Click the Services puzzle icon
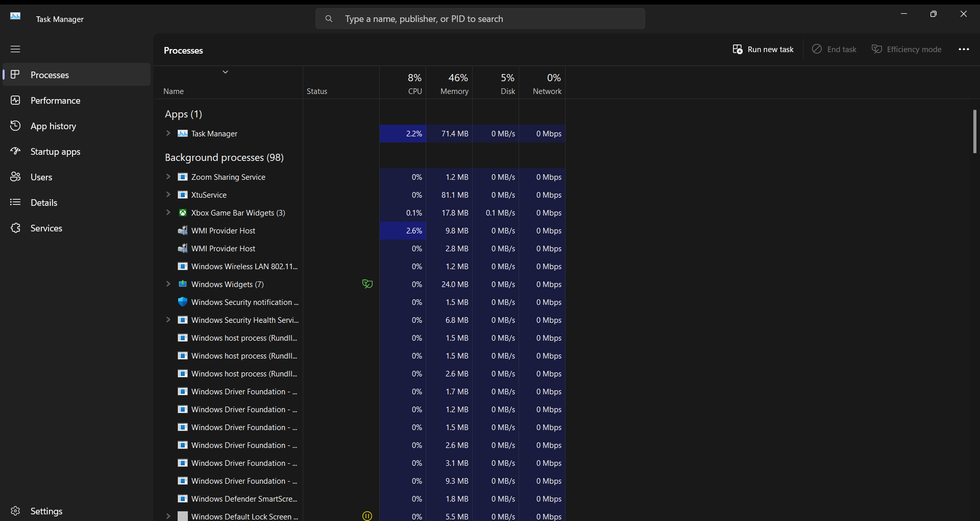This screenshot has width=980, height=521. click(15, 228)
